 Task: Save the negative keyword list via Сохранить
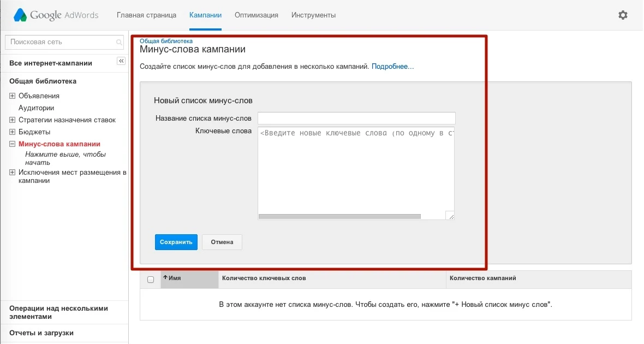[176, 242]
